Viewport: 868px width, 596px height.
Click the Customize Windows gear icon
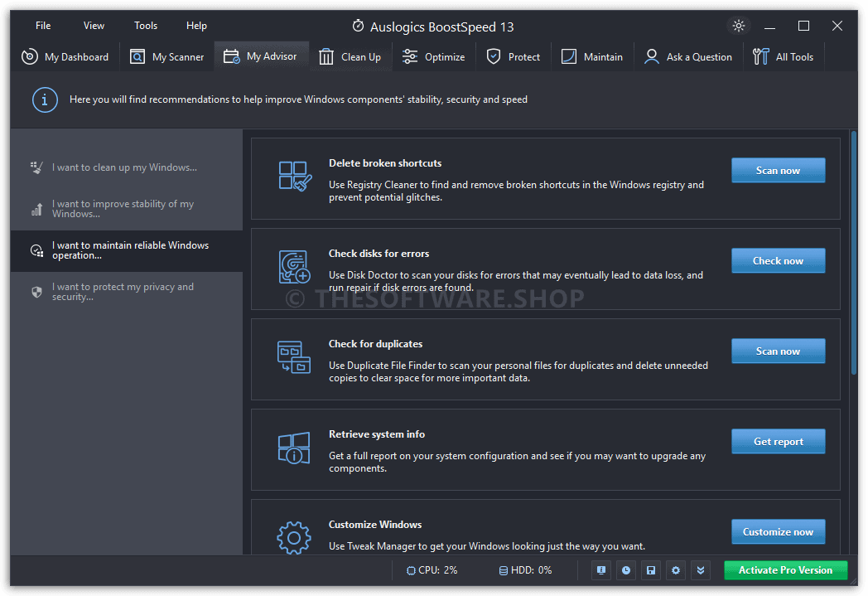click(293, 537)
